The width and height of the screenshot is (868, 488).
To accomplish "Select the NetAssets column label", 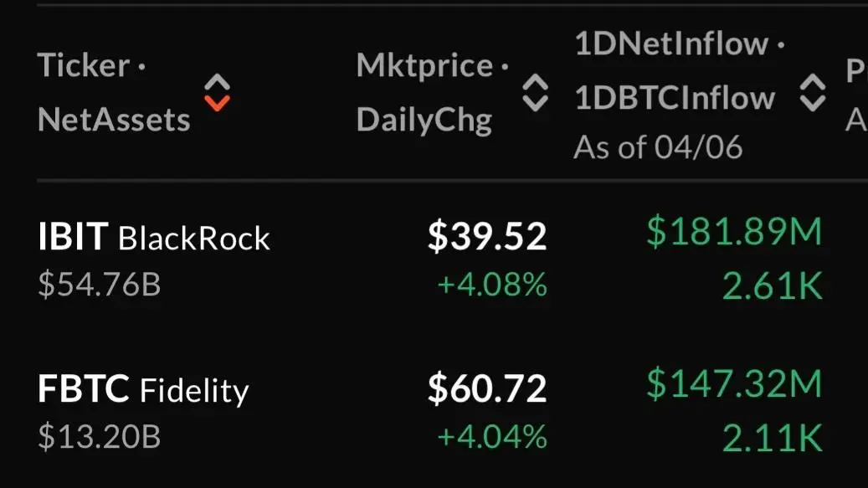I will click(114, 120).
